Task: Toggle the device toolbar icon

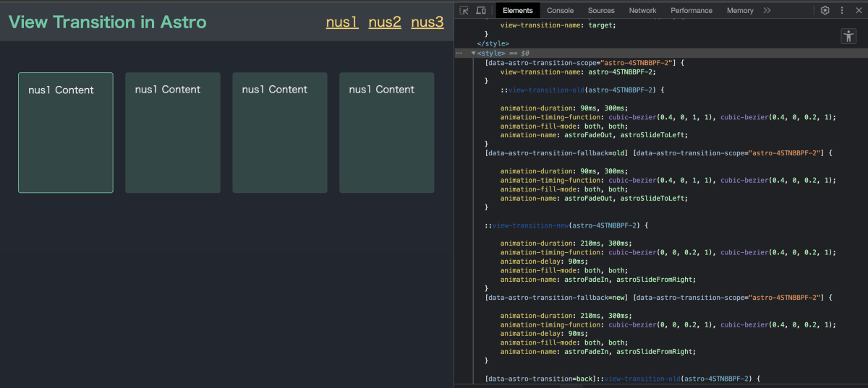Action: pyautogui.click(x=481, y=10)
